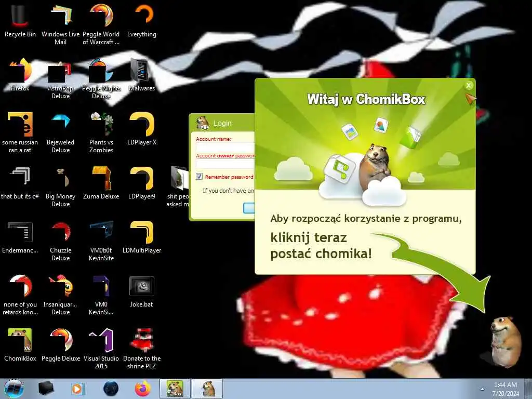Switch to ChomikBox taskbar window button
532x399 pixels.
click(x=175, y=389)
